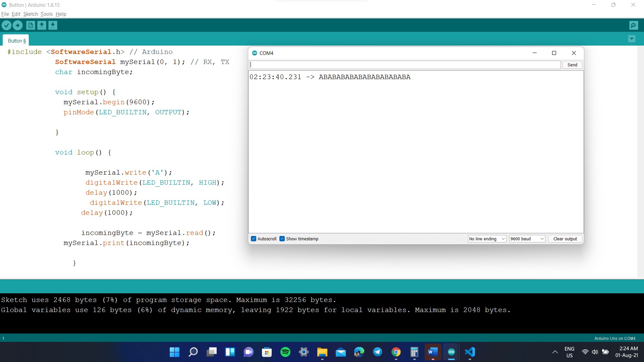Open the Wi-Fi network tray icon
644x362 pixels.
point(585,352)
